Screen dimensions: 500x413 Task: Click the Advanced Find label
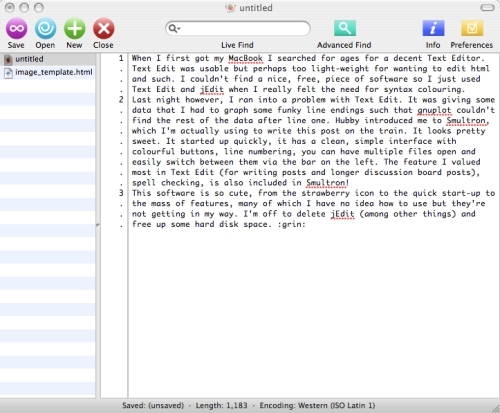(x=344, y=45)
